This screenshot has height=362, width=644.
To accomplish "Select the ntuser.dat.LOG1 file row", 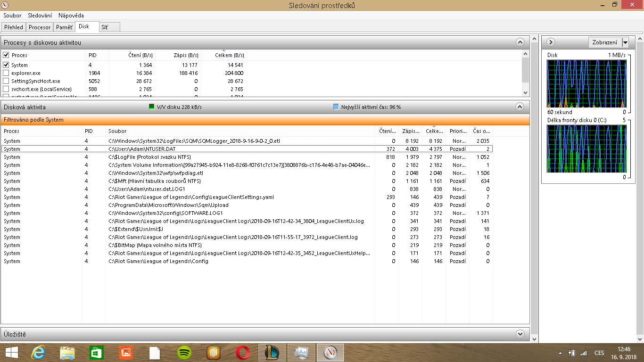I will pos(247,189).
